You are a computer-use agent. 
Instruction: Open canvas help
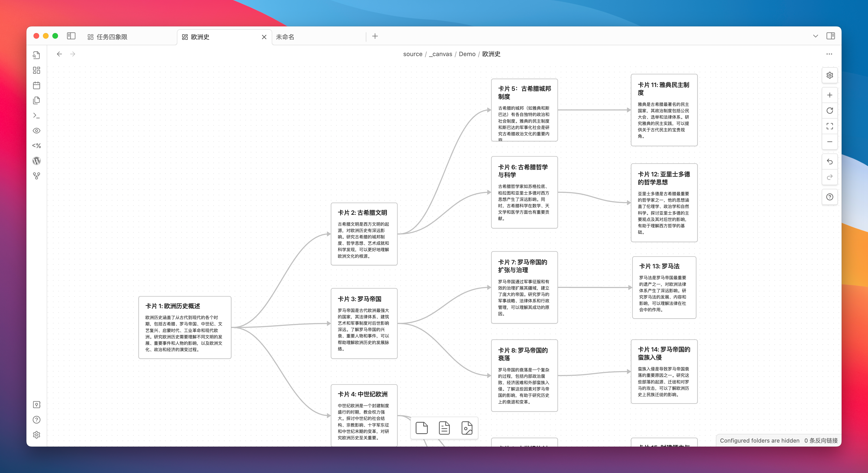830,197
